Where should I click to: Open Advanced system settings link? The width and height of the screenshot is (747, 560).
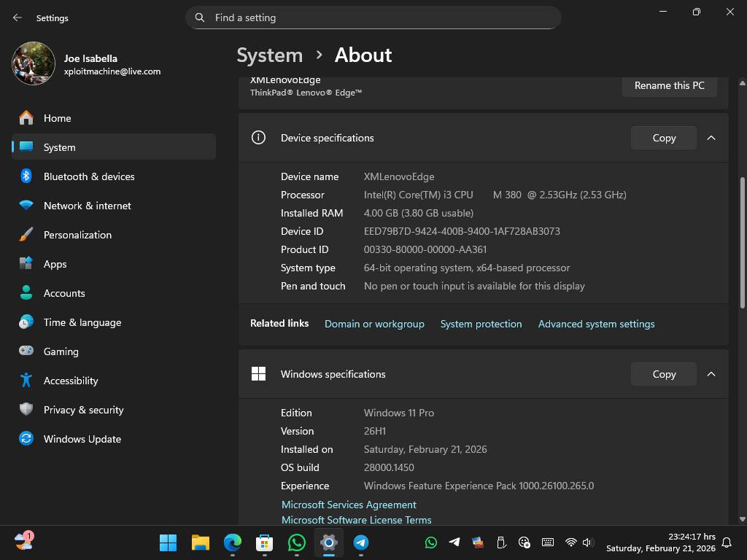pyautogui.click(x=597, y=324)
